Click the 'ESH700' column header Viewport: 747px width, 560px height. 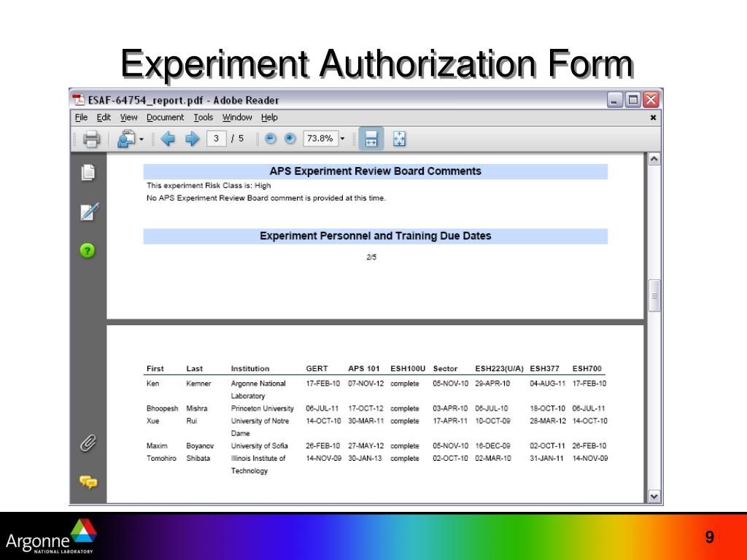pyautogui.click(x=587, y=368)
